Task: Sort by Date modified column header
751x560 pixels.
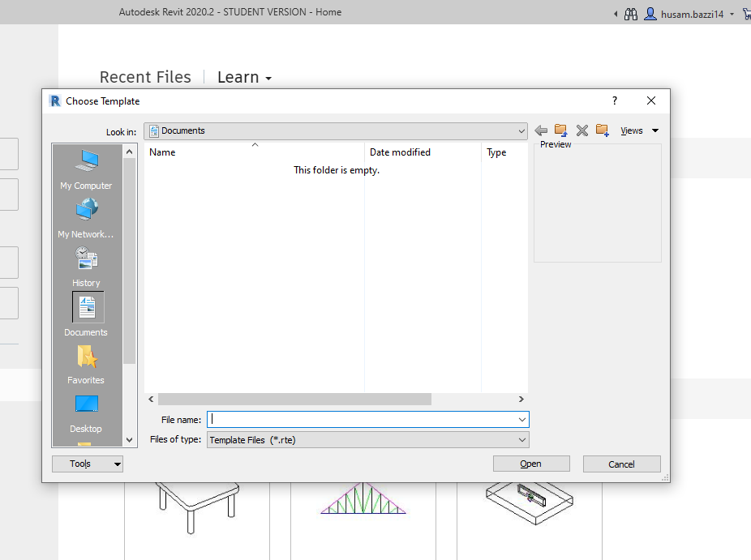Action: point(423,152)
